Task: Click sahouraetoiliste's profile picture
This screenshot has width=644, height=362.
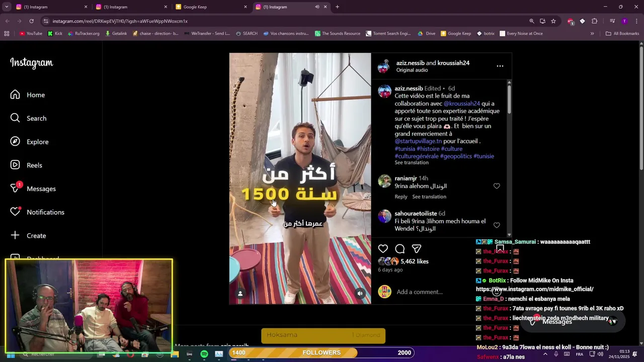Action: point(384,216)
